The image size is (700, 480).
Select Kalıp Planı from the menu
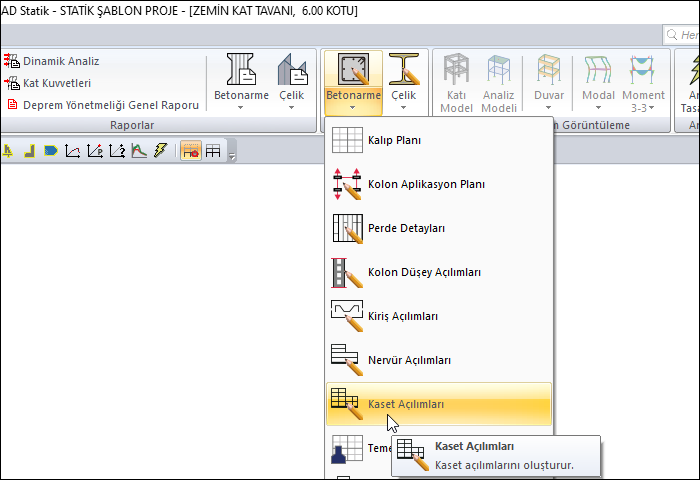point(439,140)
